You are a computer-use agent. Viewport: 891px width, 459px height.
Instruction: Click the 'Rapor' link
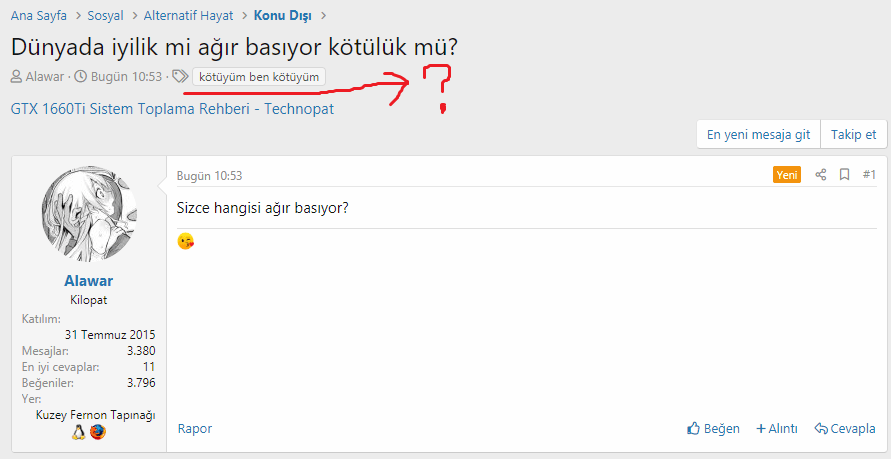pyautogui.click(x=195, y=428)
